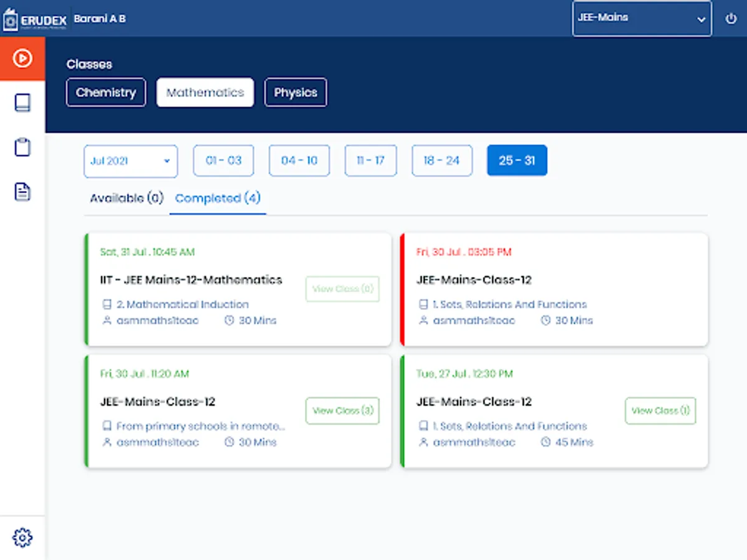
Task: Open the Jul 2021 month dropdown
Action: 131,161
